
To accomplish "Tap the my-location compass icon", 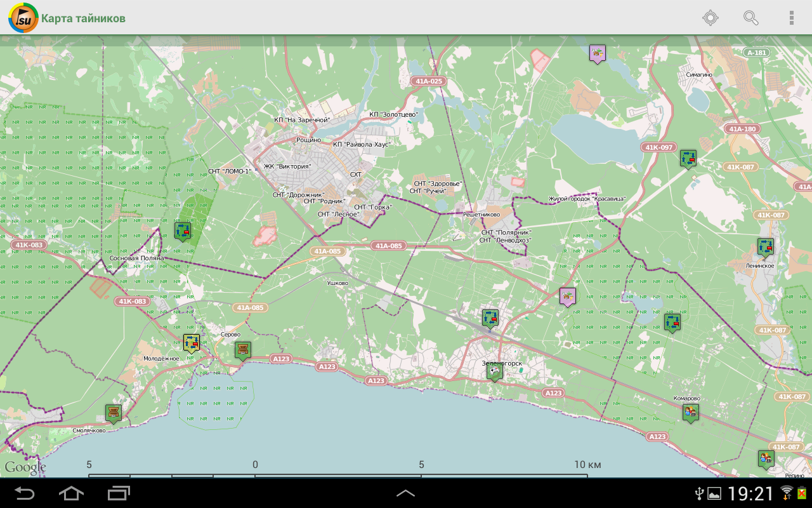I will 709,18.
